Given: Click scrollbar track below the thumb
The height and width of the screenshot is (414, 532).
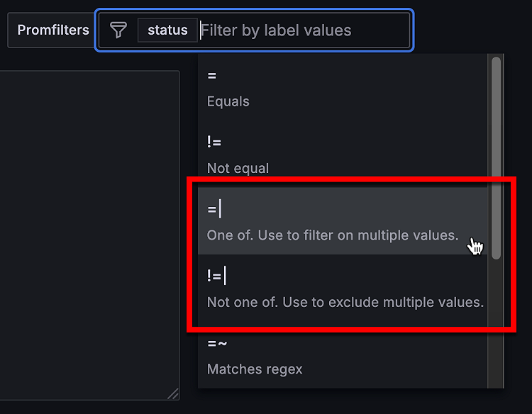Looking at the screenshot, I should pyautogui.click(x=497, y=319).
